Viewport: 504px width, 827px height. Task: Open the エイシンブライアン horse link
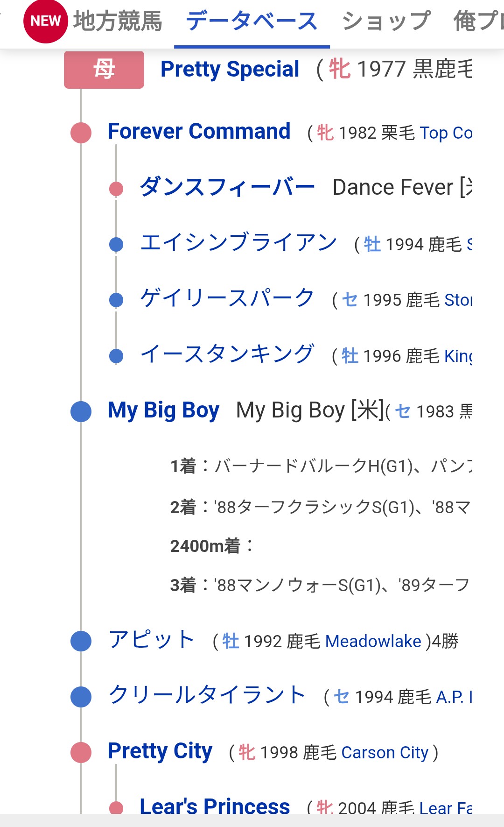pyautogui.click(x=238, y=243)
